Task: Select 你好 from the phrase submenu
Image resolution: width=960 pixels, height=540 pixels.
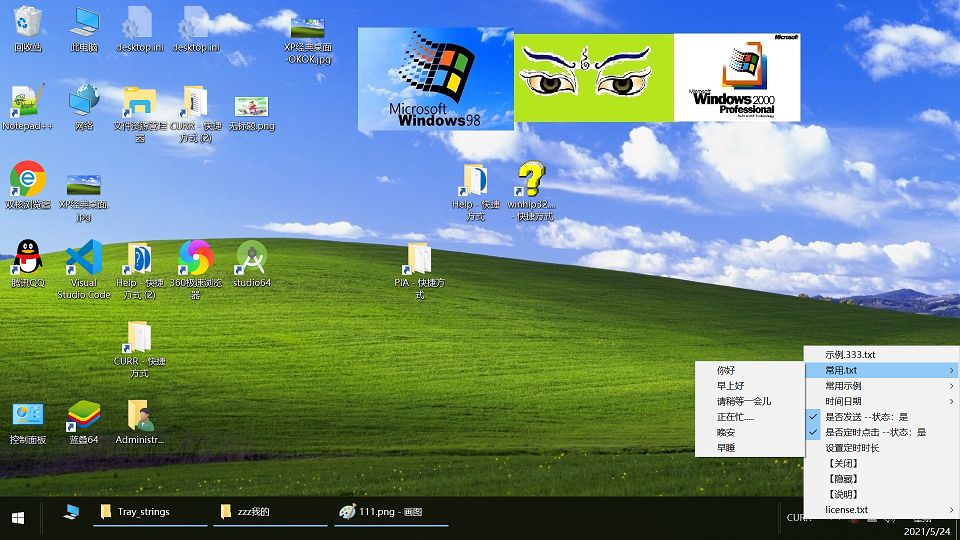Action: click(750, 370)
